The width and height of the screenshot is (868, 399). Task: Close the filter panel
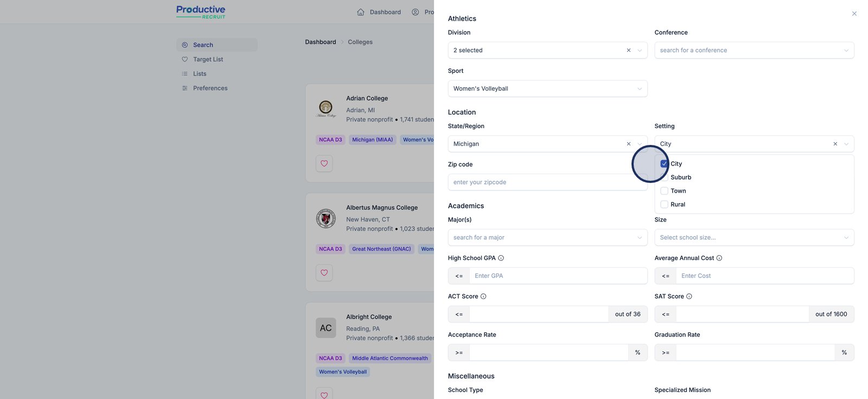pos(854,14)
